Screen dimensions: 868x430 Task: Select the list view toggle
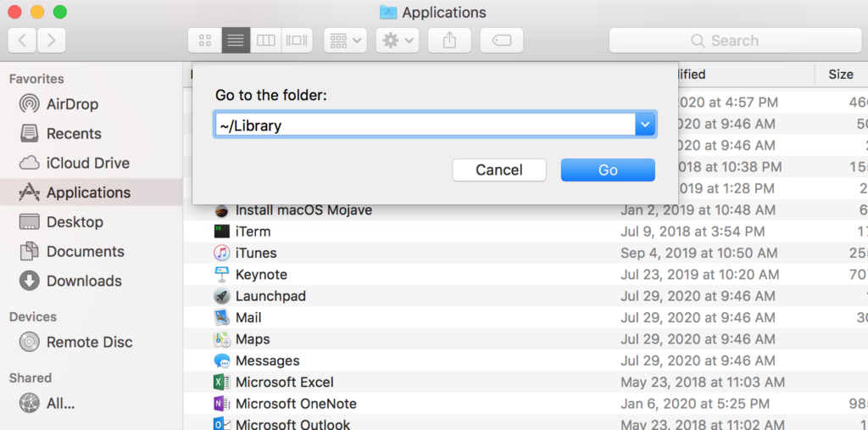tap(236, 40)
